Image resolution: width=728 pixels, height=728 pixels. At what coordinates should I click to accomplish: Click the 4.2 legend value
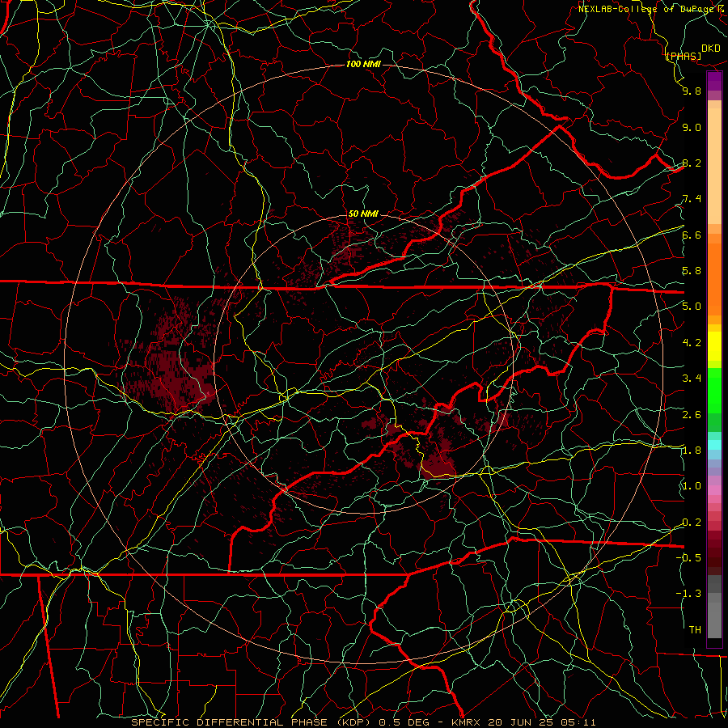pyautogui.click(x=692, y=343)
